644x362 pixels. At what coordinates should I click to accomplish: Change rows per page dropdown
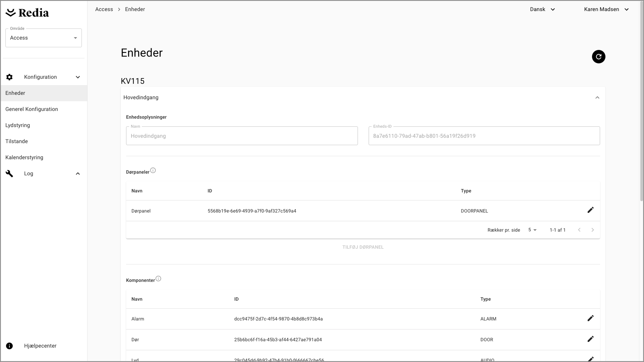coord(532,230)
